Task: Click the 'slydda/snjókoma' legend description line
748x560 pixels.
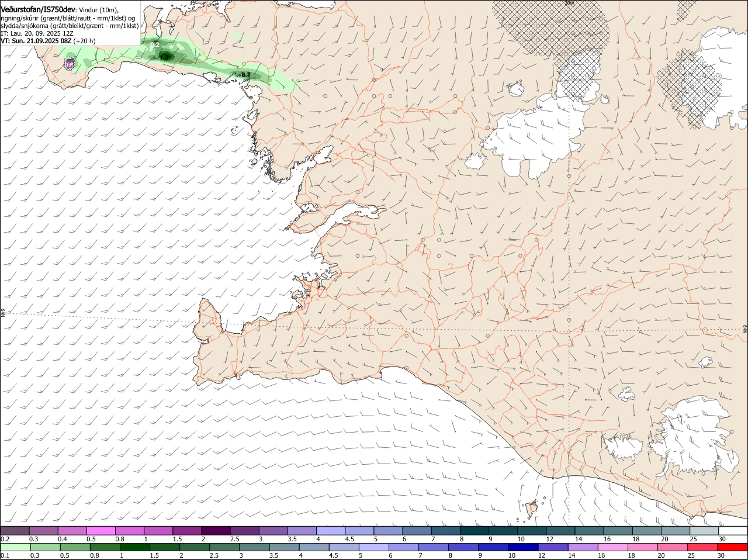Action: pyautogui.click(x=70, y=26)
